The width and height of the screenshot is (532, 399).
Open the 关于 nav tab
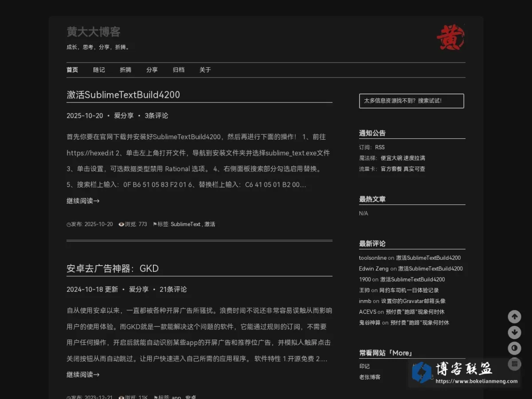[205, 70]
